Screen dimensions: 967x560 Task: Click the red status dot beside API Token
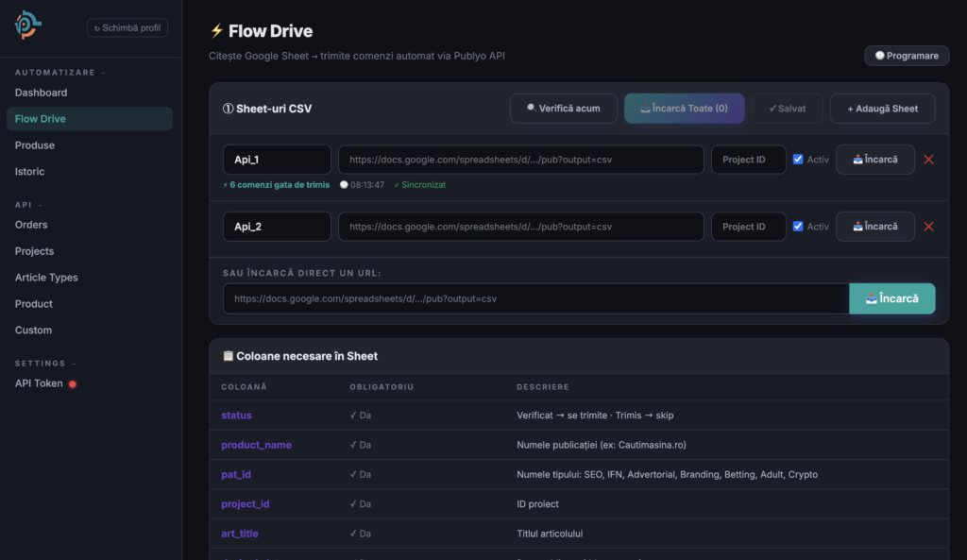coord(73,384)
